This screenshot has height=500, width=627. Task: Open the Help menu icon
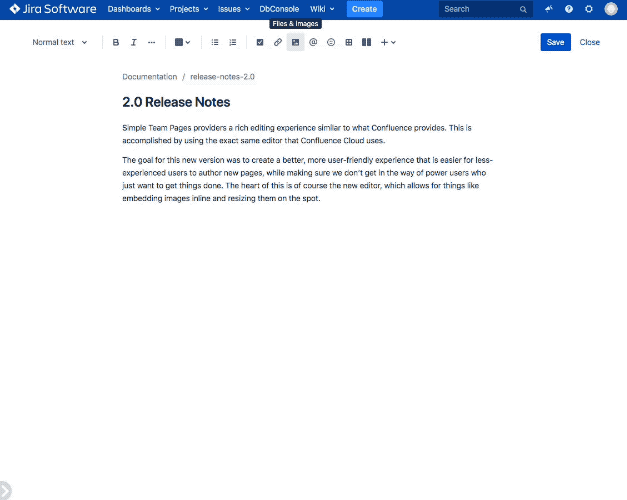[569, 9]
